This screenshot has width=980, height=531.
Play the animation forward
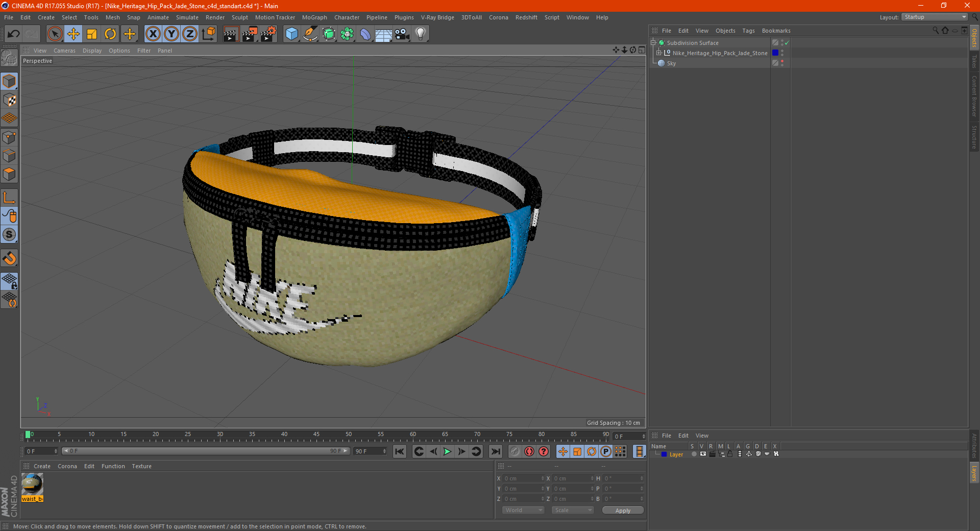(447, 451)
